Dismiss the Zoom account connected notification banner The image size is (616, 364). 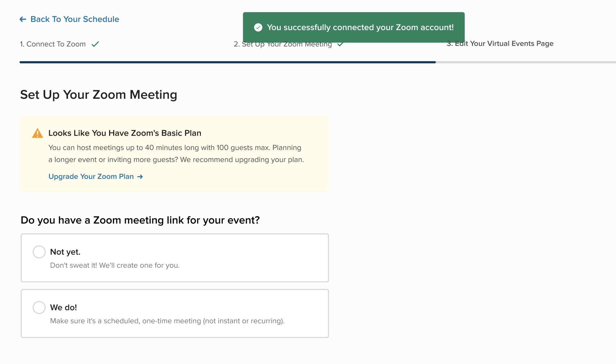tap(354, 27)
